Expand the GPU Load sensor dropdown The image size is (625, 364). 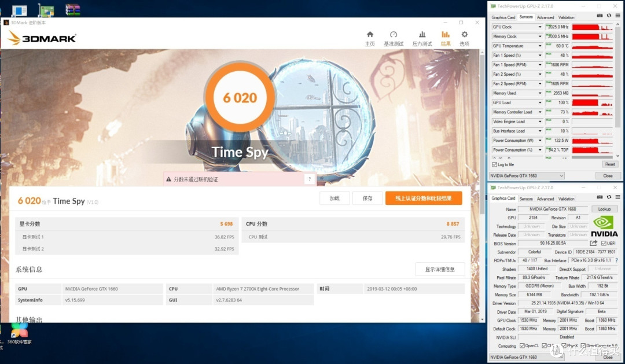coord(540,103)
